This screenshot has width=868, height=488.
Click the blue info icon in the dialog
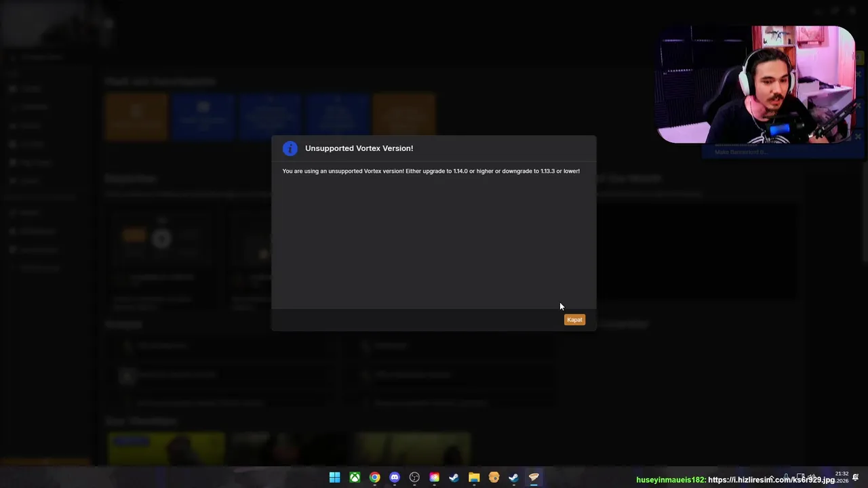(290, 148)
